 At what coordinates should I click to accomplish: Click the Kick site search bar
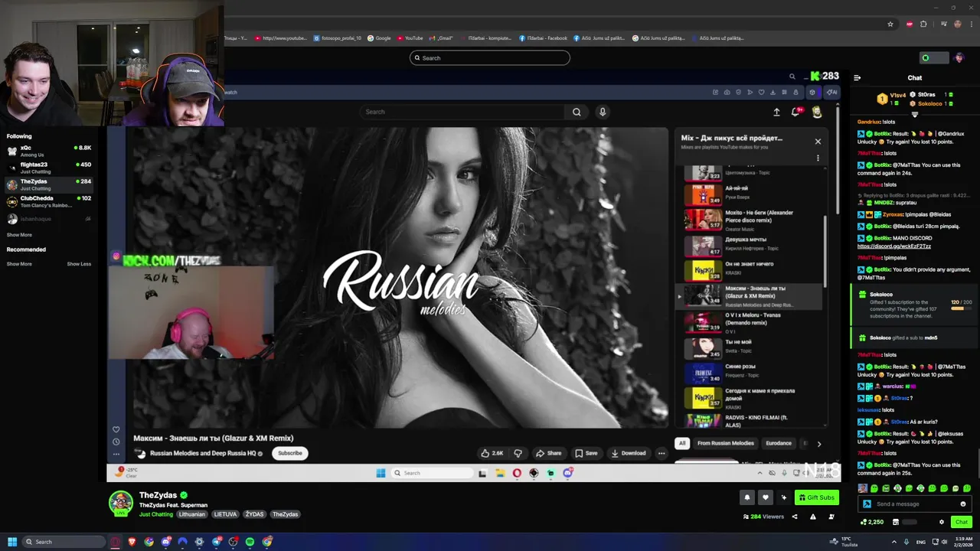[490, 58]
